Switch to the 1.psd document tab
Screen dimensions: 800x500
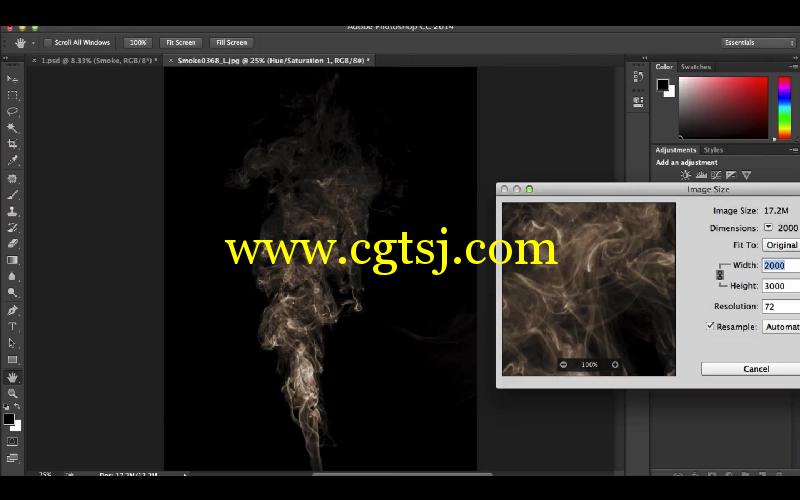(x=99, y=60)
